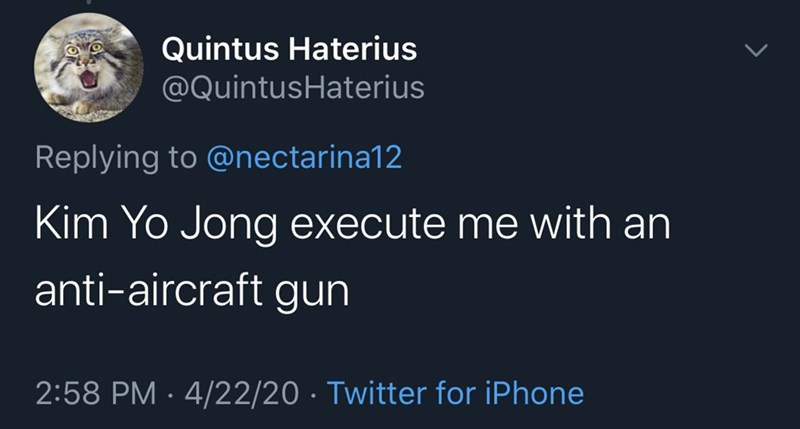Image resolution: width=800 pixels, height=429 pixels.
Task: Click the word 'Twitter' in source link
Action: click(x=379, y=392)
